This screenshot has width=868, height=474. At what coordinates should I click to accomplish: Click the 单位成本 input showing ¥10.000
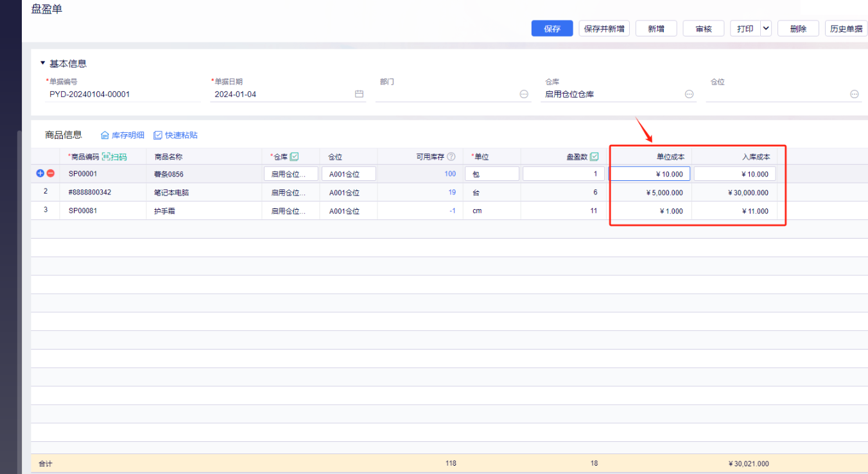[x=650, y=174]
